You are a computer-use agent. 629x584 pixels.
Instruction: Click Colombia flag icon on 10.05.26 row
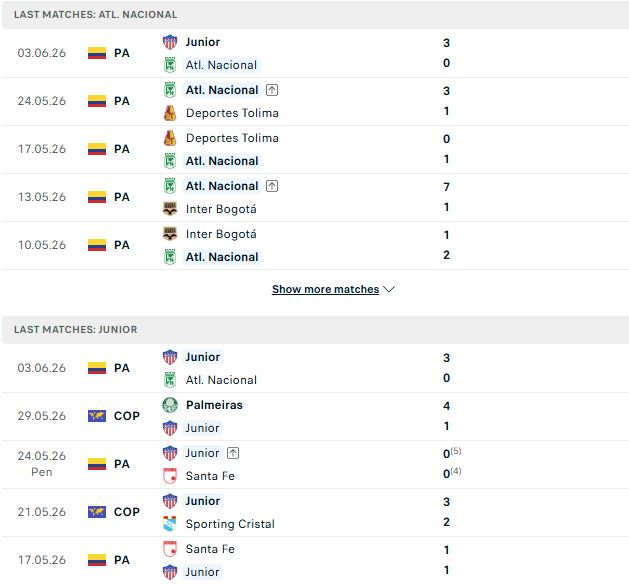pyautogui.click(x=97, y=245)
